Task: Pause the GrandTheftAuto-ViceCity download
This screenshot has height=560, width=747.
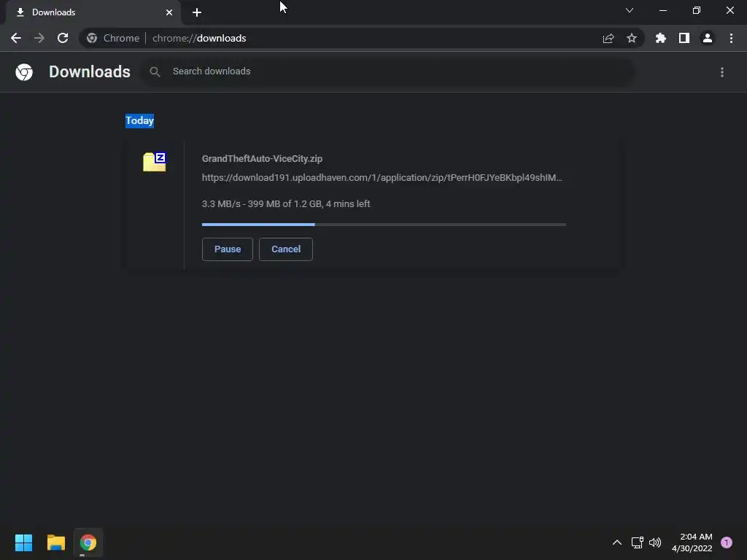Action: point(228,249)
